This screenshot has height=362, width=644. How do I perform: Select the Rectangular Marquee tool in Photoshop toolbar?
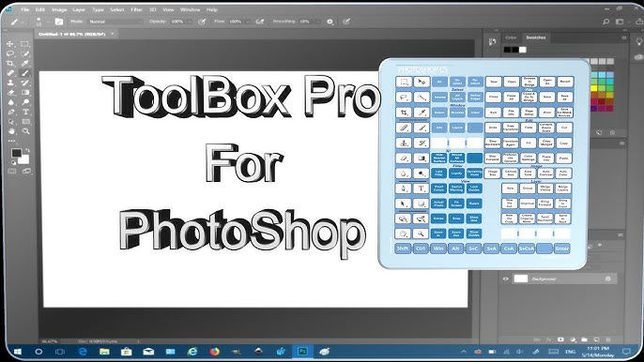(25, 43)
